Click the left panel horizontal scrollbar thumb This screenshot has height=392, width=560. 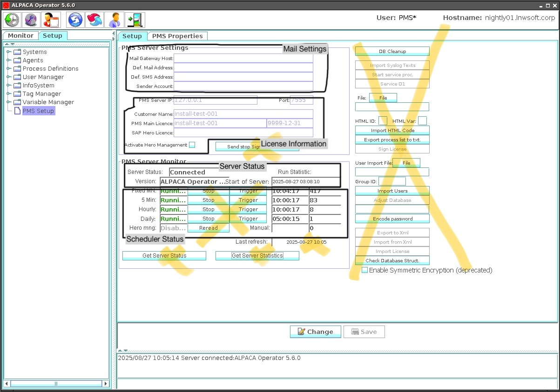(x=56, y=384)
